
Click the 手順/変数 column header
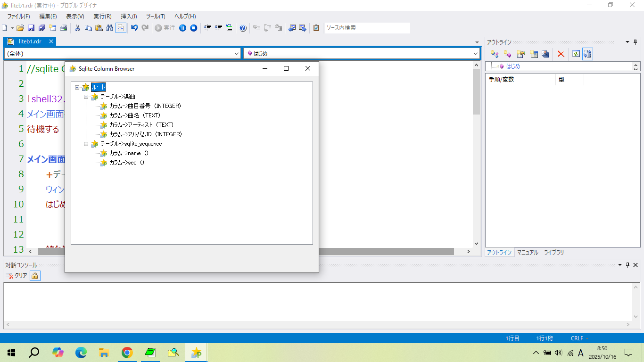tap(520, 80)
